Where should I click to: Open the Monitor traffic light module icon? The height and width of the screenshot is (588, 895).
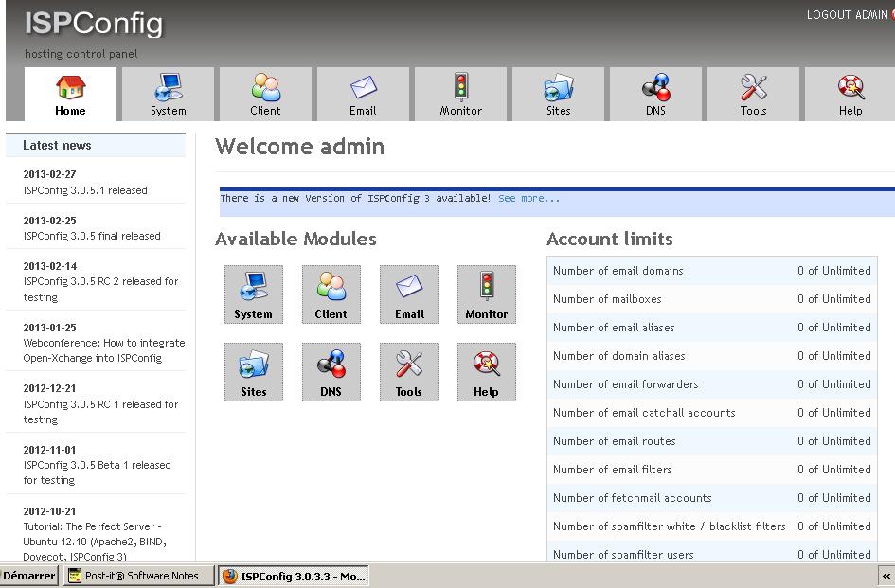pos(486,294)
